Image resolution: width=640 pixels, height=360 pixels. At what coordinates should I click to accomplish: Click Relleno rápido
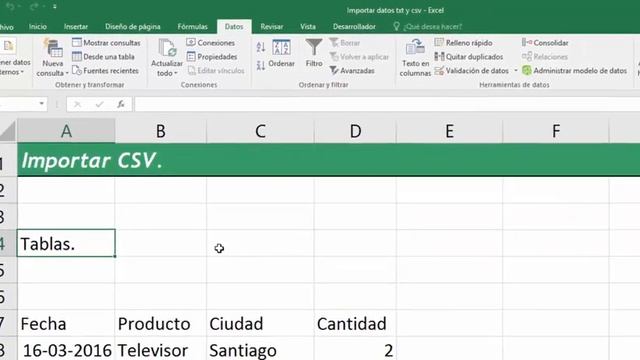click(463, 42)
